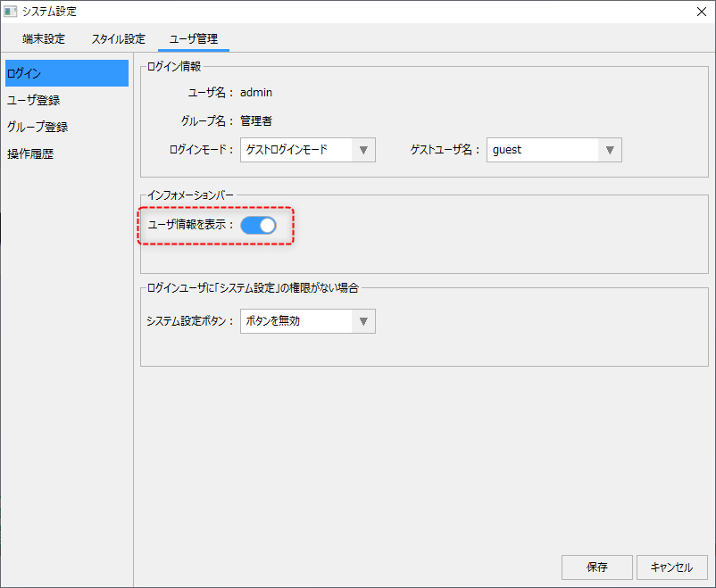Select ログイン in the left sidebar

(x=67, y=73)
